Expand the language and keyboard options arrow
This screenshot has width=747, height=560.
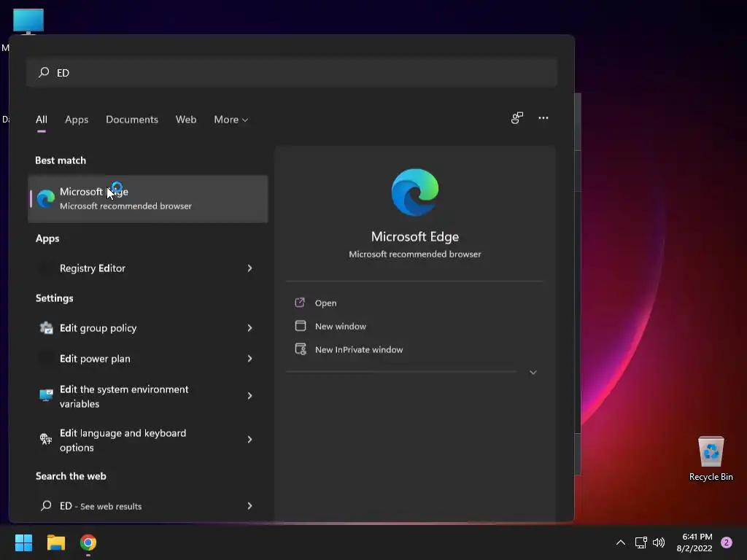click(x=249, y=440)
